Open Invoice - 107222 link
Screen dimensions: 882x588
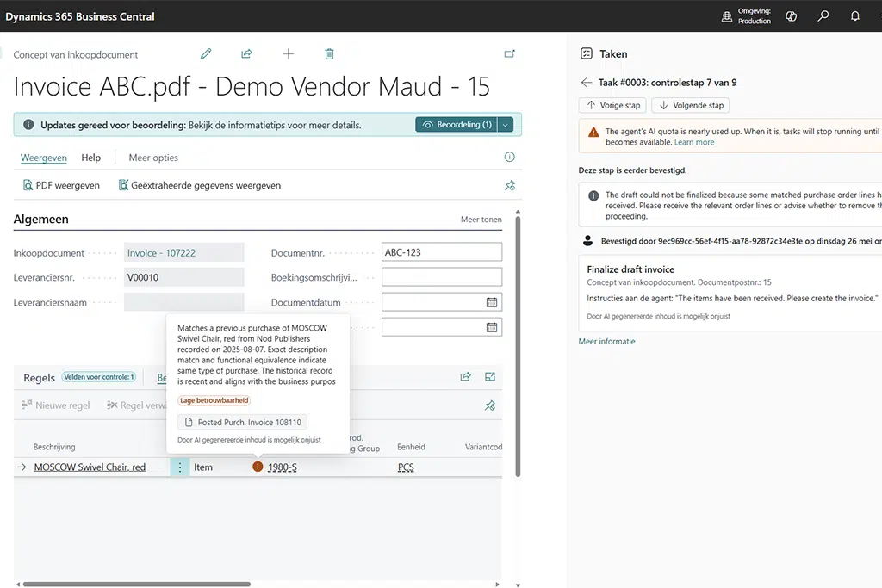click(161, 253)
